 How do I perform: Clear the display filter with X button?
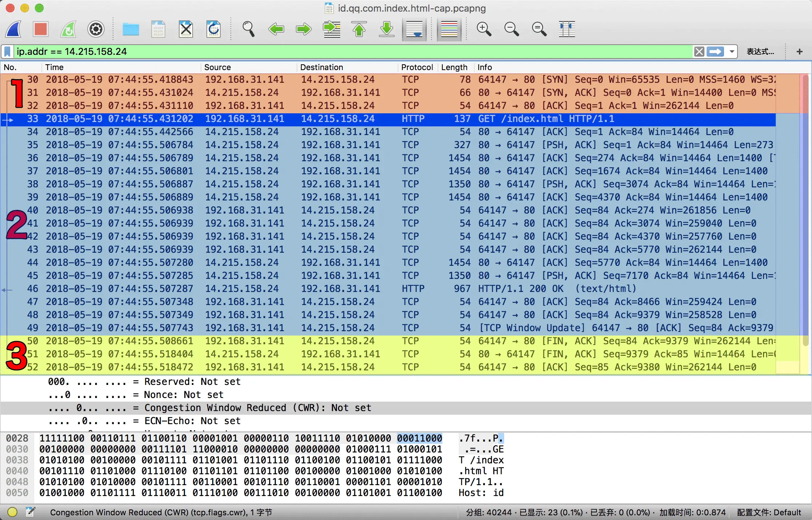coord(699,52)
